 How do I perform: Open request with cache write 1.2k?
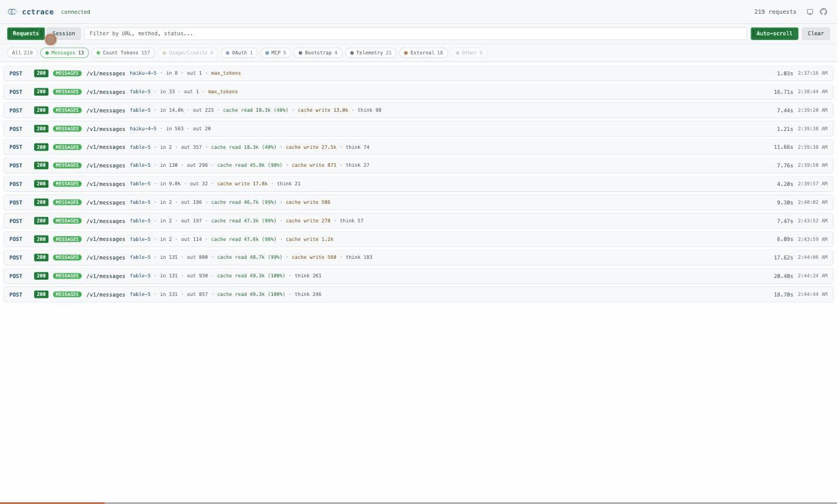(x=418, y=239)
